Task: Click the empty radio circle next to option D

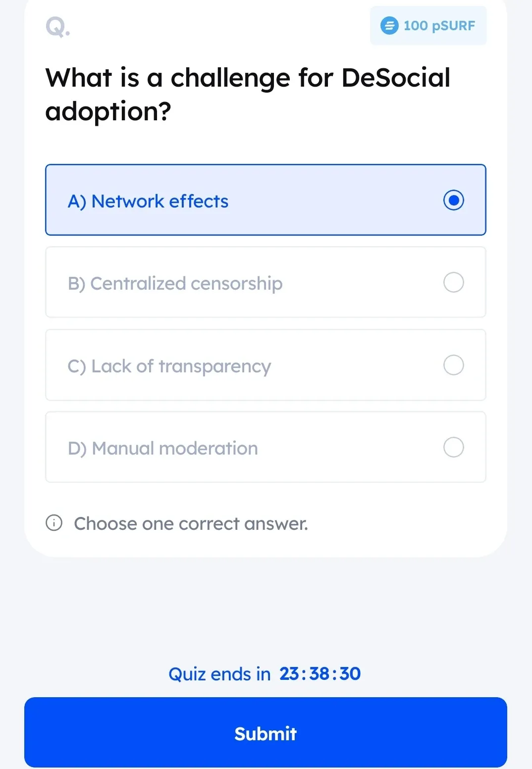Action: pyautogui.click(x=453, y=447)
